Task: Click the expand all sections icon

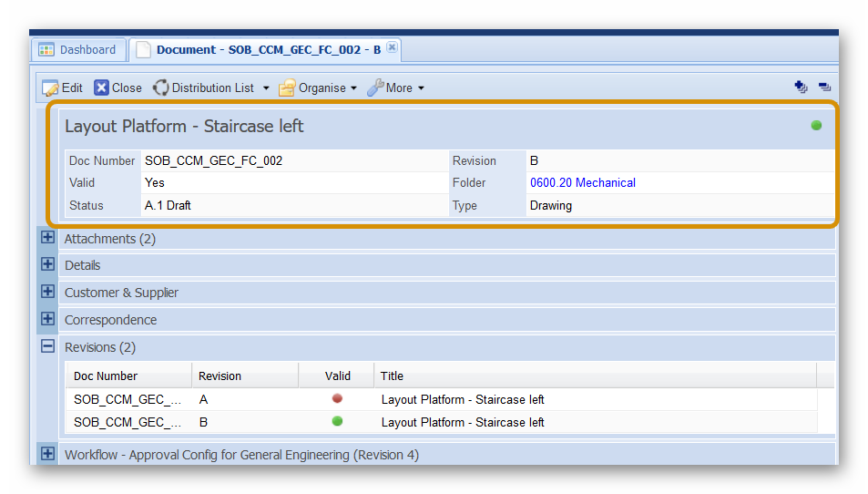Action: coord(801,87)
